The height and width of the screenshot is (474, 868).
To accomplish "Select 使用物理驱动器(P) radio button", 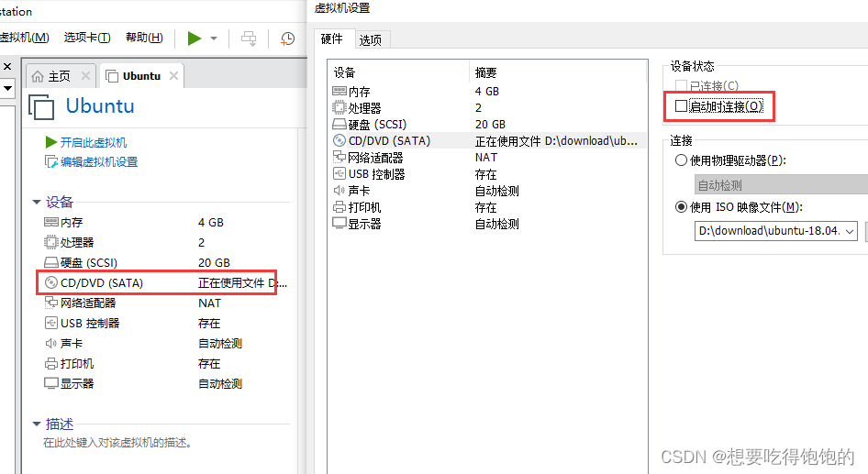I will (x=682, y=160).
